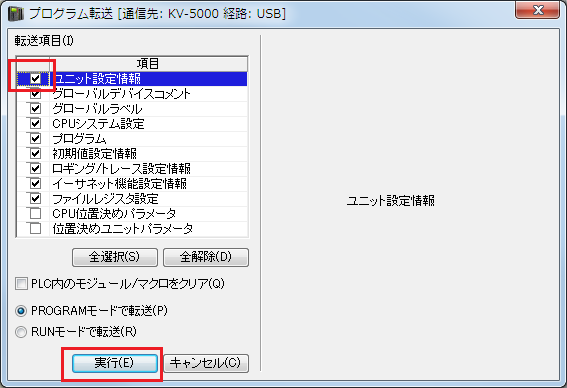This screenshot has height=388, width=567.
Task: Uncheck the ロギング/トレース設定情報 checkbox
Action: pyautogui.click(x=35, y=169)
